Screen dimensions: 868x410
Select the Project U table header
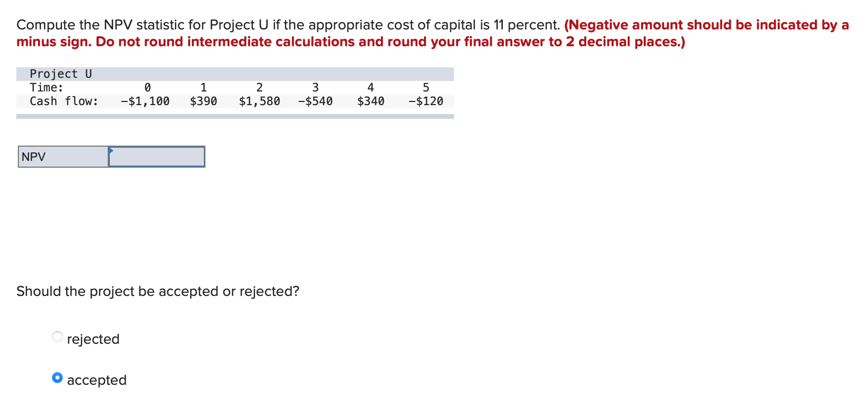(x=60, y=74)
